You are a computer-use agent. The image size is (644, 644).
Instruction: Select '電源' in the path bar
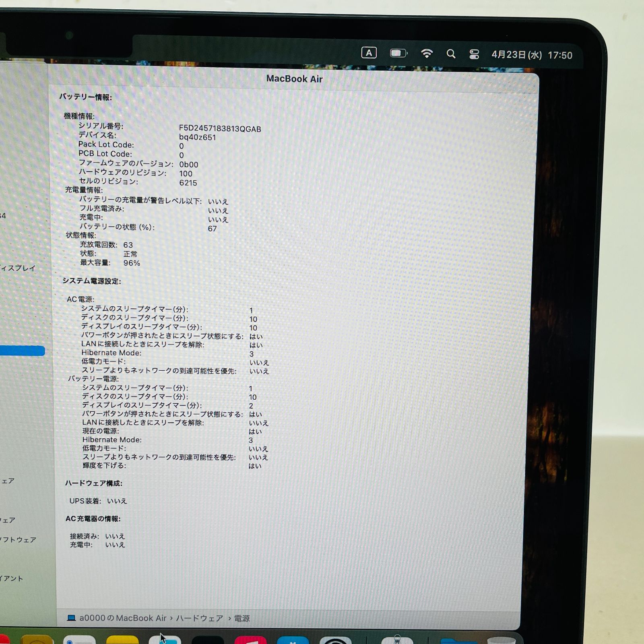tap(242, 618)
